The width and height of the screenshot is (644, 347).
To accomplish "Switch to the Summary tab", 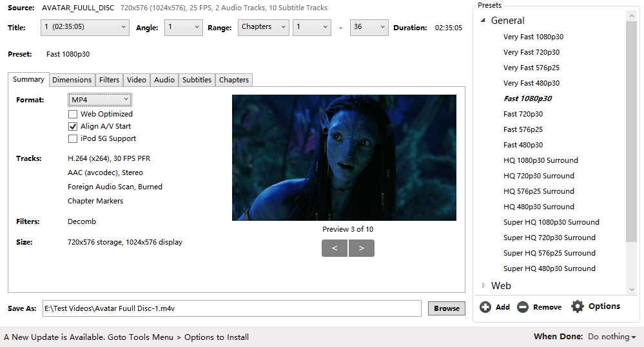I will coord(28,79).
